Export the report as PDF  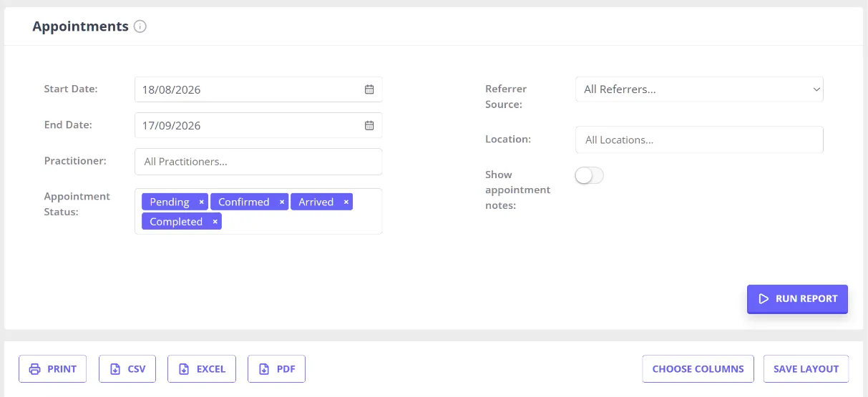pyautogui.click(x=276, y=369)
